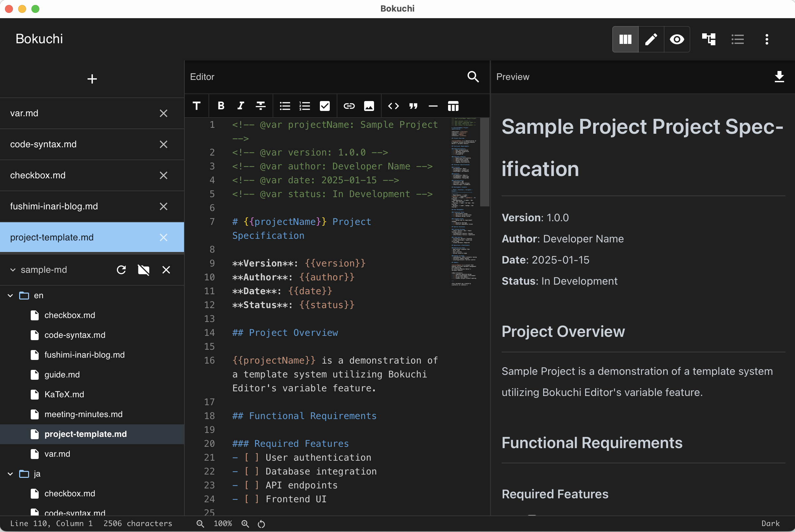The height and width of the screenshot is (532, 795).
Task: Insert an image using the toolbar icon
Action: coord(369,106)
